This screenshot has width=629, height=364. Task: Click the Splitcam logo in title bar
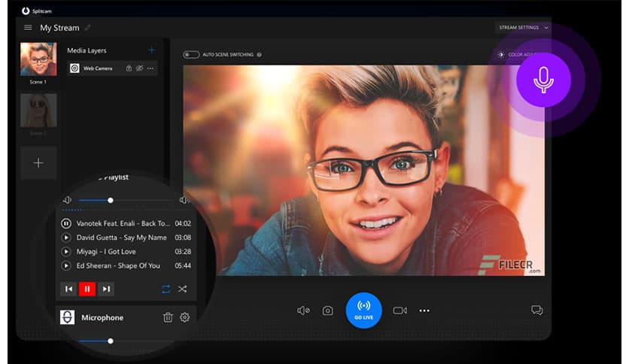click(x=26, y=11)
